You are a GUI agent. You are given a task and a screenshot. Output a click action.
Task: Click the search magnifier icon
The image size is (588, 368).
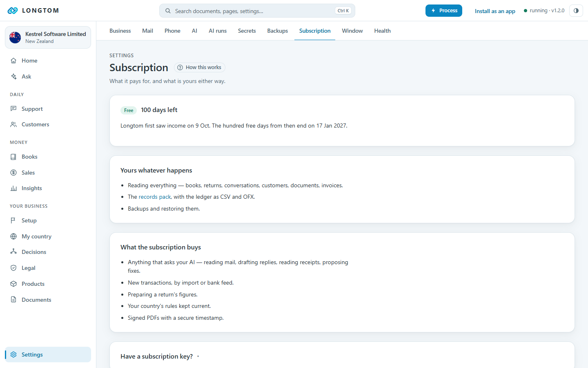(168, 11)
